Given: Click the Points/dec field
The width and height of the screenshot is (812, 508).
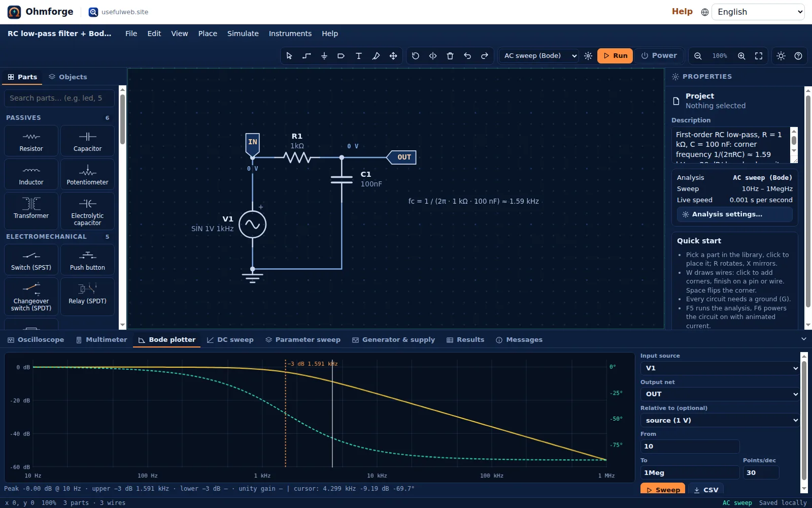Looking at the screenshot, I should coord(761,472).
